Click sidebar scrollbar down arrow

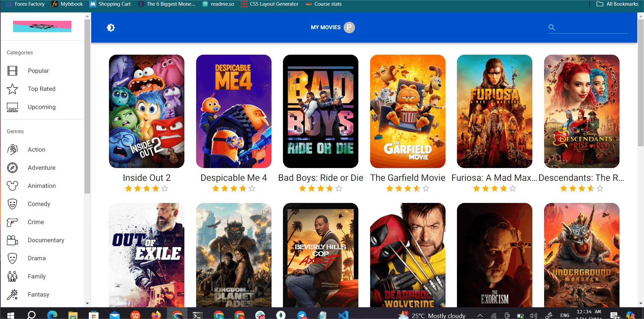(x=87, y=303)
